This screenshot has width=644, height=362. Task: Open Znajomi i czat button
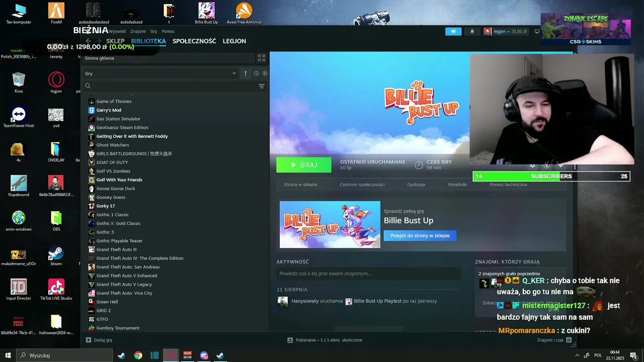(x=554, y=340)
